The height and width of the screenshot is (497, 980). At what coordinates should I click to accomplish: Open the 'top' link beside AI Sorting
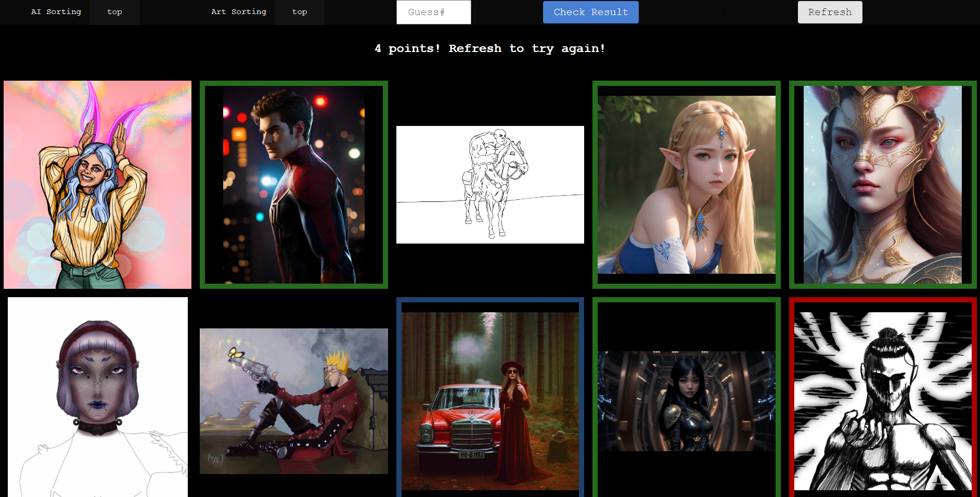[x=114, y=12]
